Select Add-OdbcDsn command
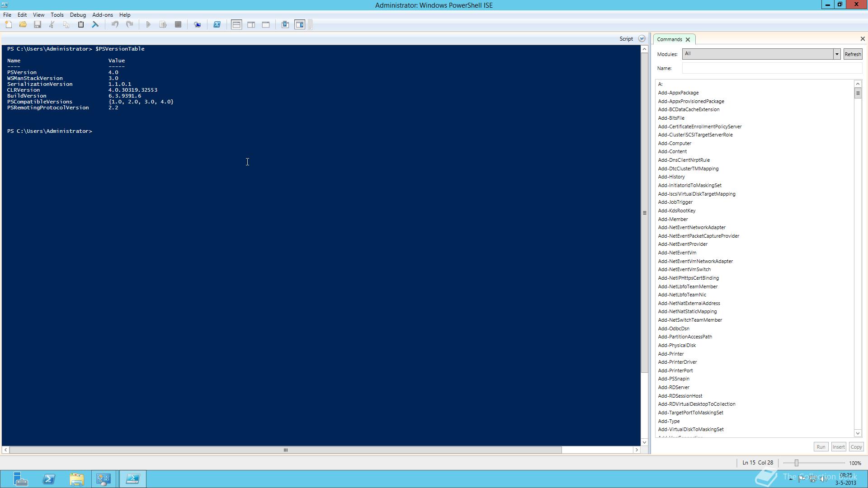868x488 pixels. (674, 329)
